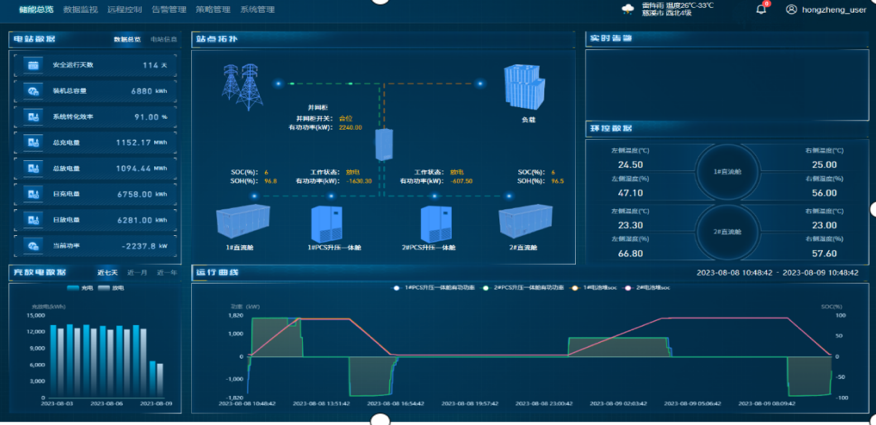Click the power transmission tower icon
This screenshot has height=425, width=876.
click(x=240, y=82)
